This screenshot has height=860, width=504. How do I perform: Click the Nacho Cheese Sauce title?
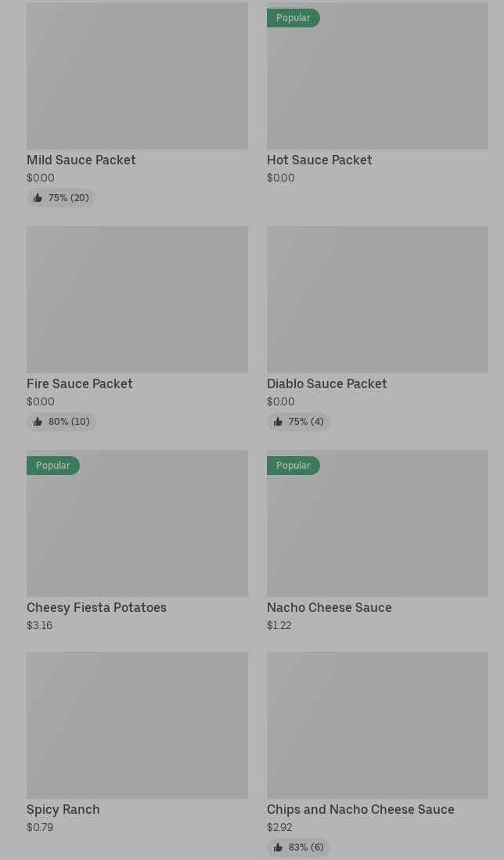click(329, 607)
